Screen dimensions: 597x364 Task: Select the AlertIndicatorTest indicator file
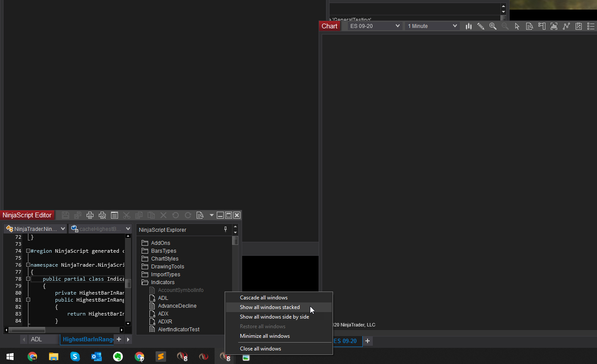(174, 330)
